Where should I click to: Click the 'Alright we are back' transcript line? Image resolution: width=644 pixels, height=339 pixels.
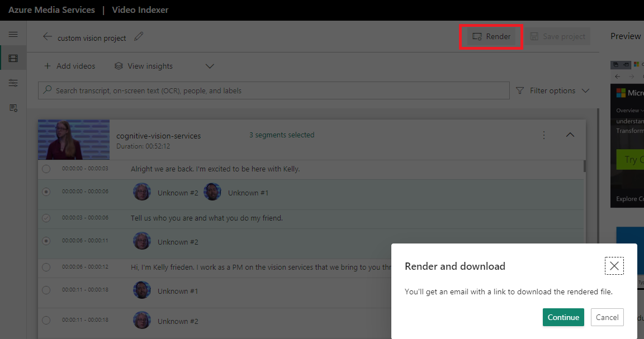(215, 169)
